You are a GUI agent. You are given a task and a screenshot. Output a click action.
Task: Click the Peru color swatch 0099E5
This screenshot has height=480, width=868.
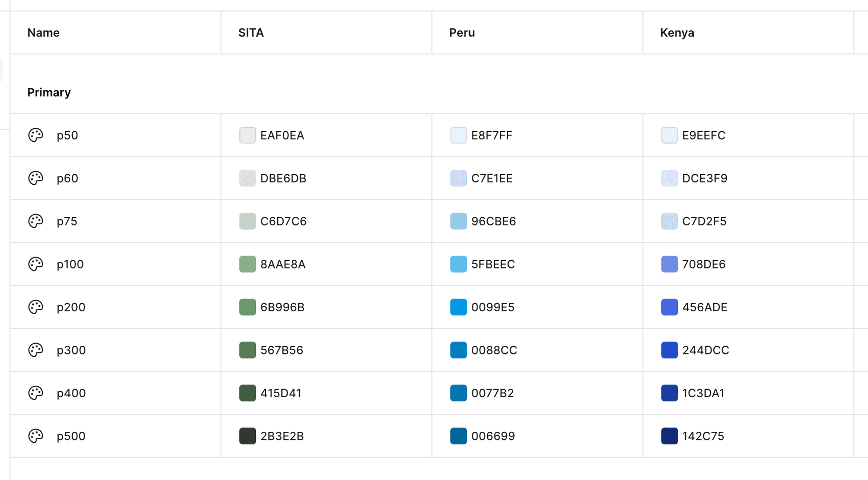[458, 307]
